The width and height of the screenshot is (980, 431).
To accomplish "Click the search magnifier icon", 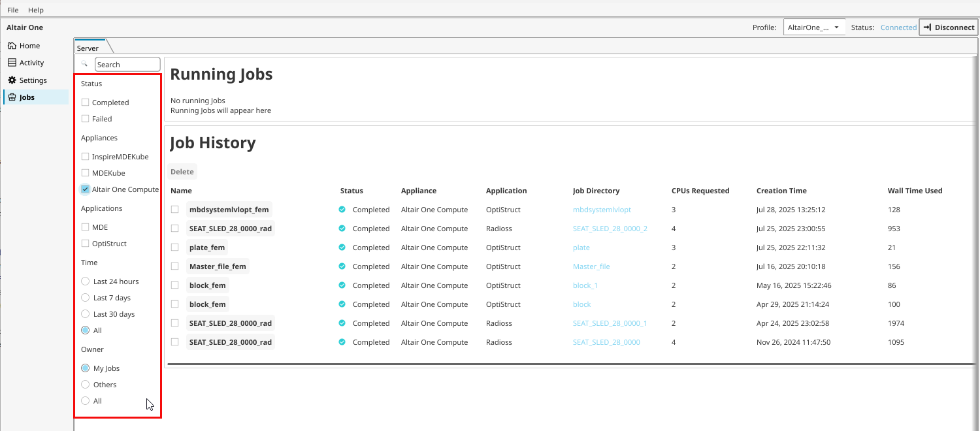I will tap(84, 64).
